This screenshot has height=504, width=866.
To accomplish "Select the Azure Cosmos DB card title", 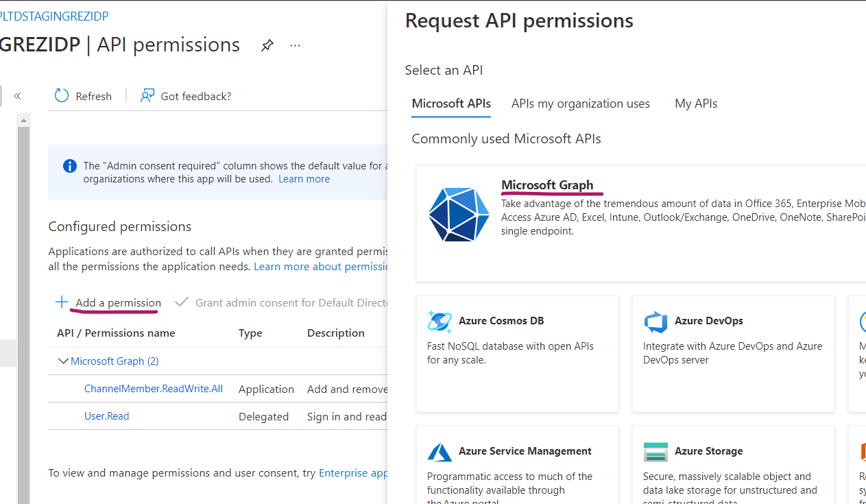I will [x=501, y=321].
